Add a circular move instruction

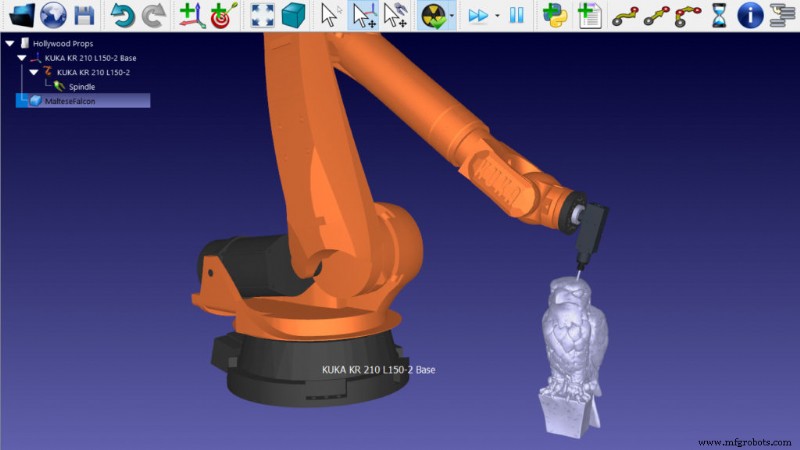pyautogui.click(x=687, y=16)
